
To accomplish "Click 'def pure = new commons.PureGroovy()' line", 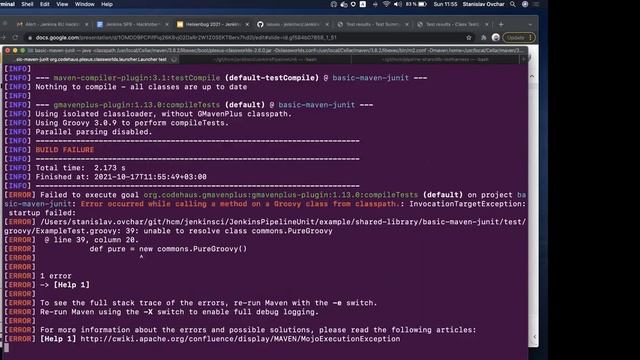I will pos(168,249).
